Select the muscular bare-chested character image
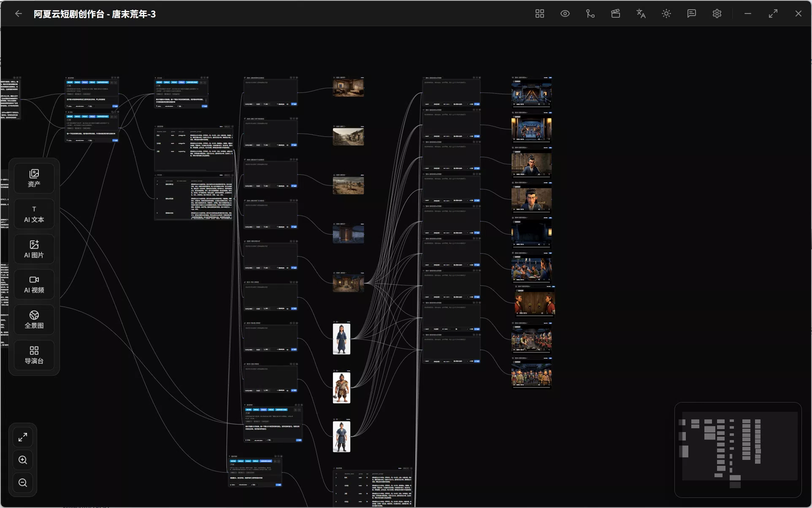The height and width of the screenshot is (508, 812). (341, 388)
